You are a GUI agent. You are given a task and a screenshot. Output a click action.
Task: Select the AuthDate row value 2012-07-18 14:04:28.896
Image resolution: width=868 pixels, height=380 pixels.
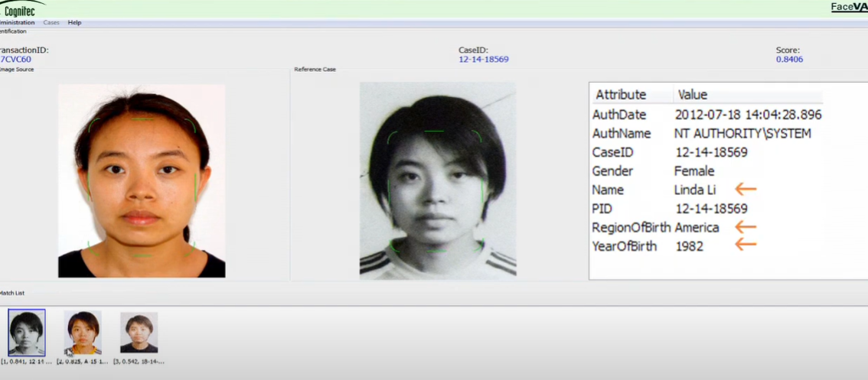749,115
